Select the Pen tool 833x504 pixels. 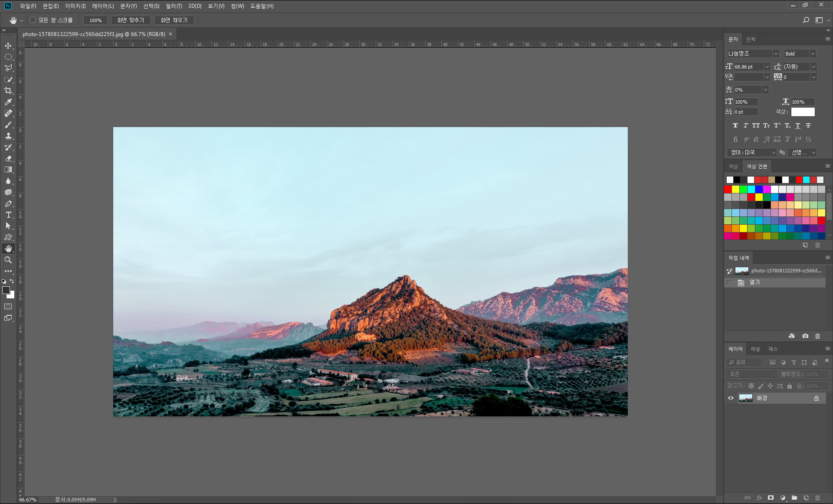click(8, 204)
